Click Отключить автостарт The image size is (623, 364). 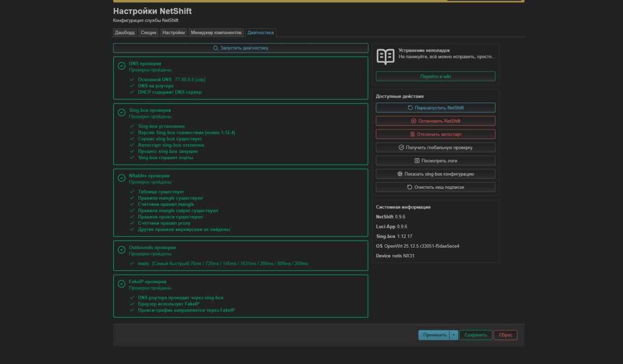click(x=436, y=134)
